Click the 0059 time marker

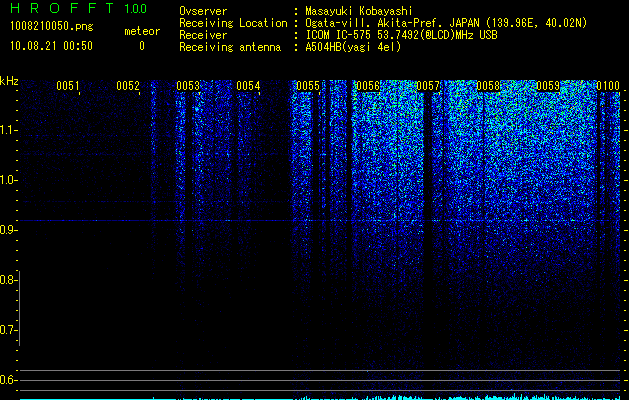point(548,86)
